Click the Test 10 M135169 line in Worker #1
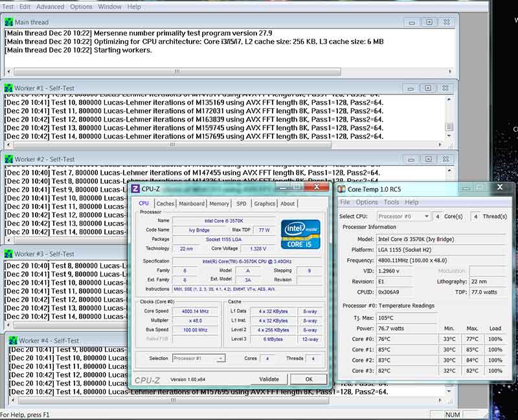 (x=194, y=102)
